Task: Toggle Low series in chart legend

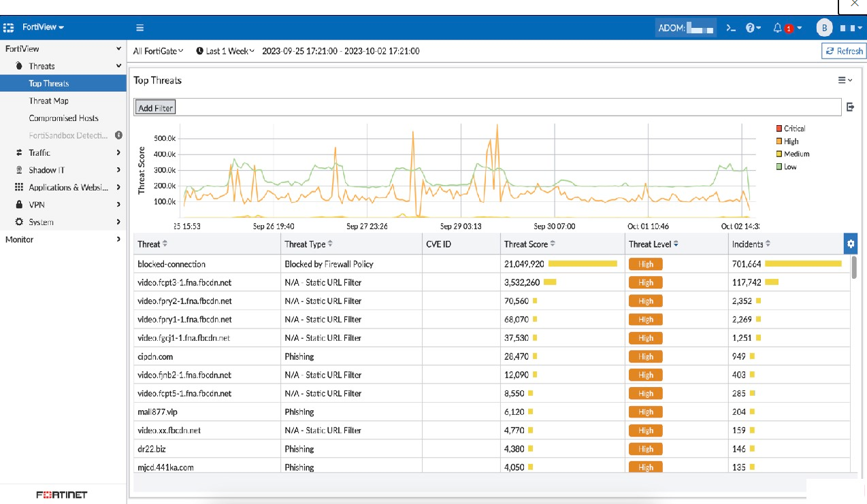Action: [x=787, y=167]
